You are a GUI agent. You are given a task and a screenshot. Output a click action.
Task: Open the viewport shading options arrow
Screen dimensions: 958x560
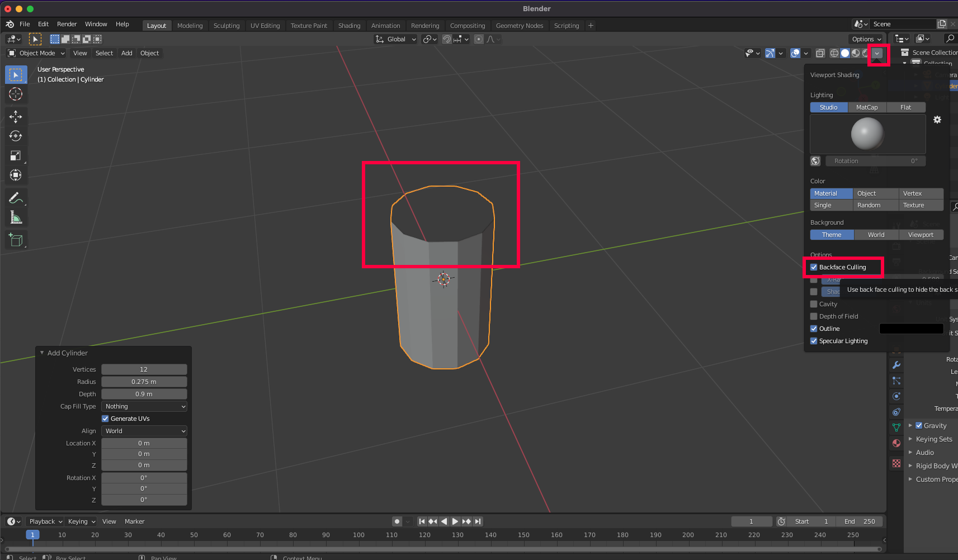877,53
